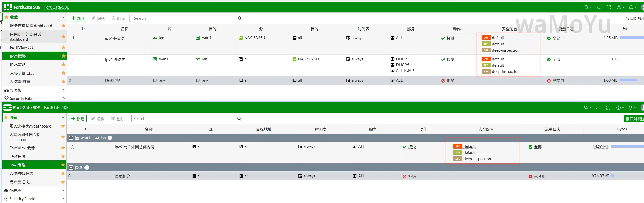Open help icon in the IPv6 policy window
Image resolution: width=644 pixels, height=203 pixels.
coord(620,108)
